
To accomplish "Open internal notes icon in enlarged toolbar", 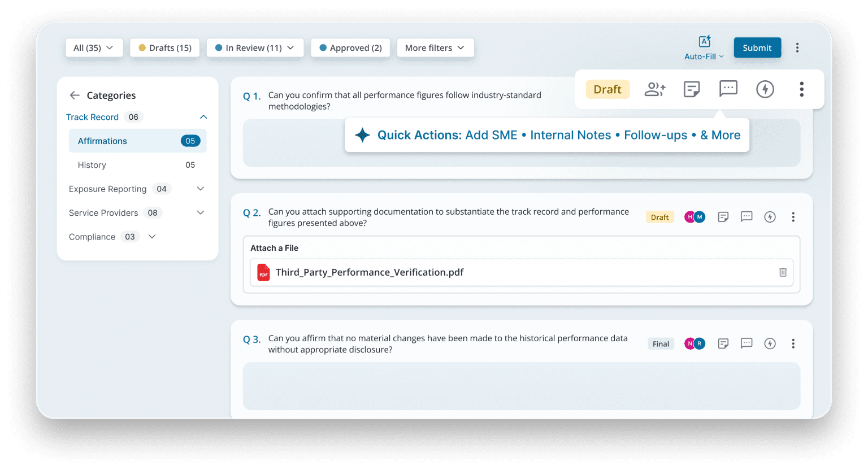I will pyautogui.click(x=692, y=89).
